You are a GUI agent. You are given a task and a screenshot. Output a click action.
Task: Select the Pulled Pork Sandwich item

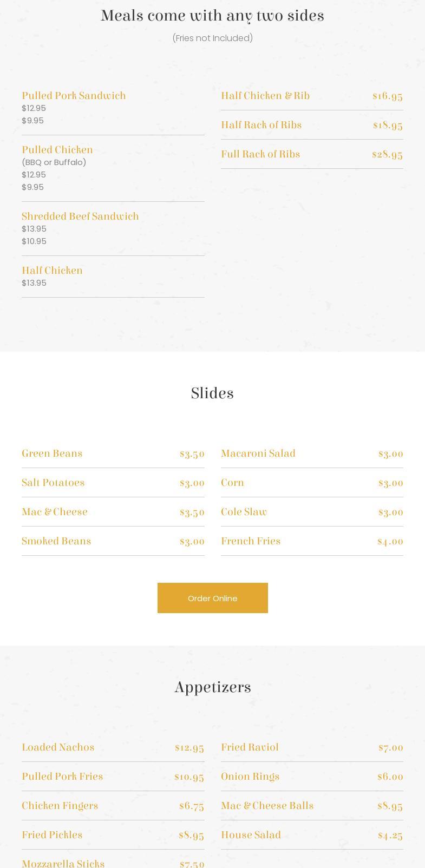pos(74,96)
